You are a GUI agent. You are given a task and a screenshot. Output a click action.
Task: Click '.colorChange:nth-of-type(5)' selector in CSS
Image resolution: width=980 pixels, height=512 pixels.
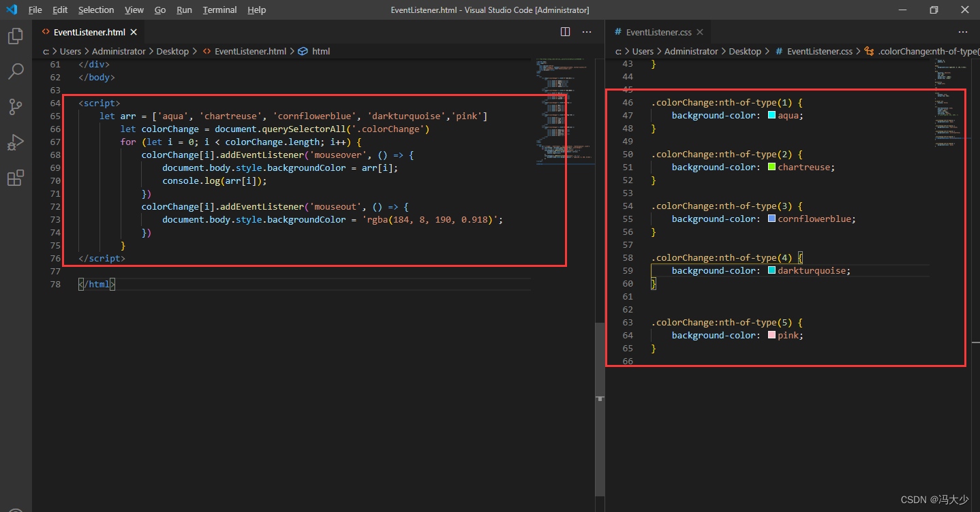pos(722,322)
